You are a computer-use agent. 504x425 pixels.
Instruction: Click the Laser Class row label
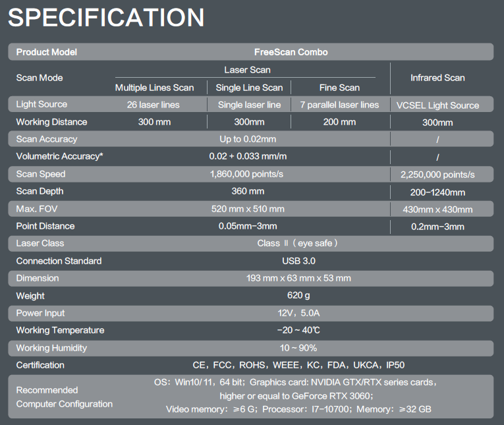click(x=40, y=243)
